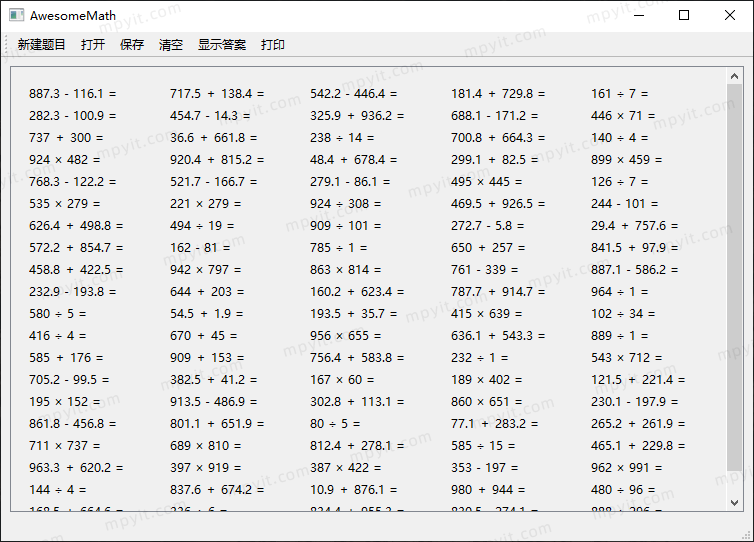Save the worksheet with 保存
The image size is (754, 542).
coord(132,45)
